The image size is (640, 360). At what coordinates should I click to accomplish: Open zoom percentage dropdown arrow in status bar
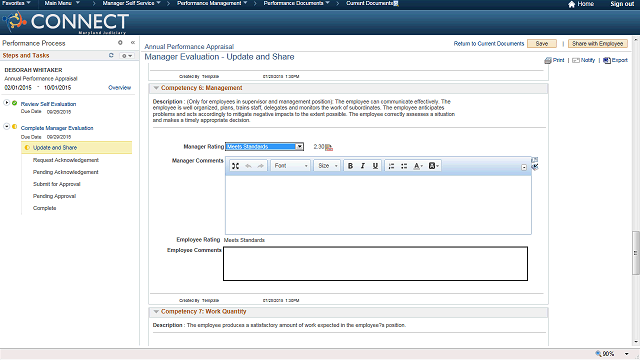coord(627,354)
